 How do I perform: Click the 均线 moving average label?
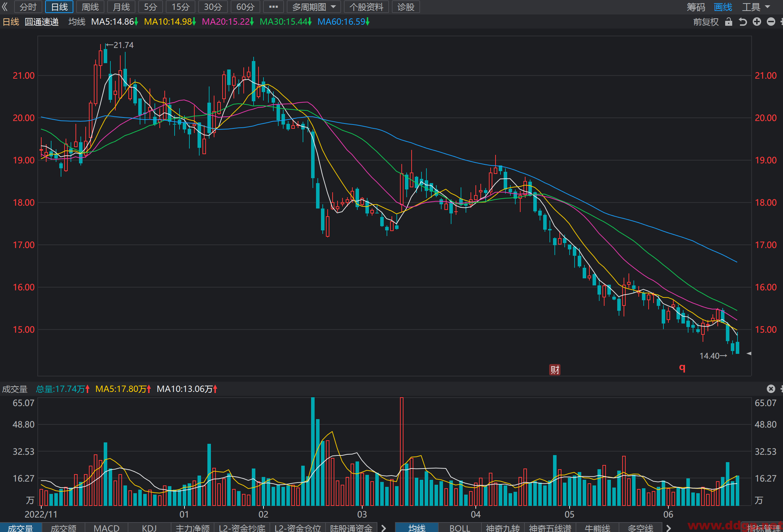(77, 22)
